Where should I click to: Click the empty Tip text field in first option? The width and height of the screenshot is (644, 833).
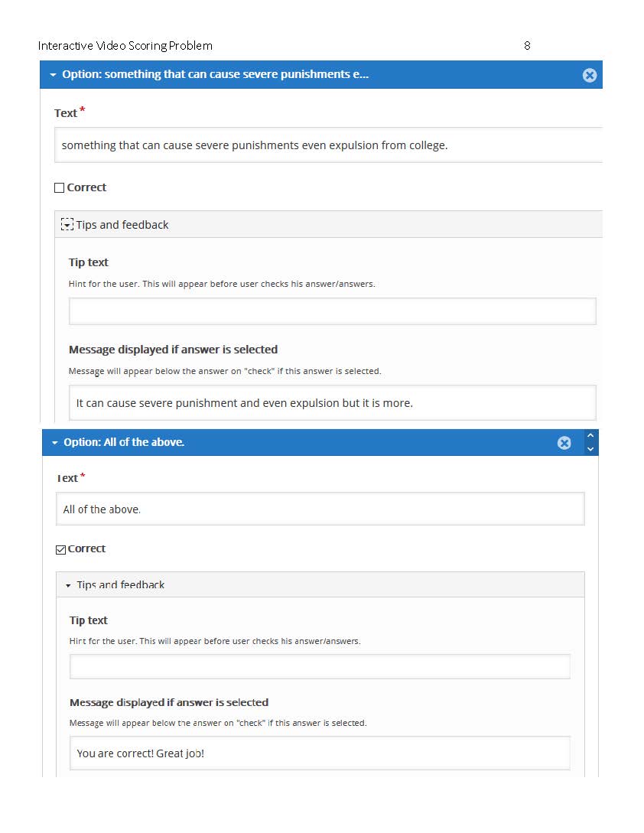coord(333,311)
